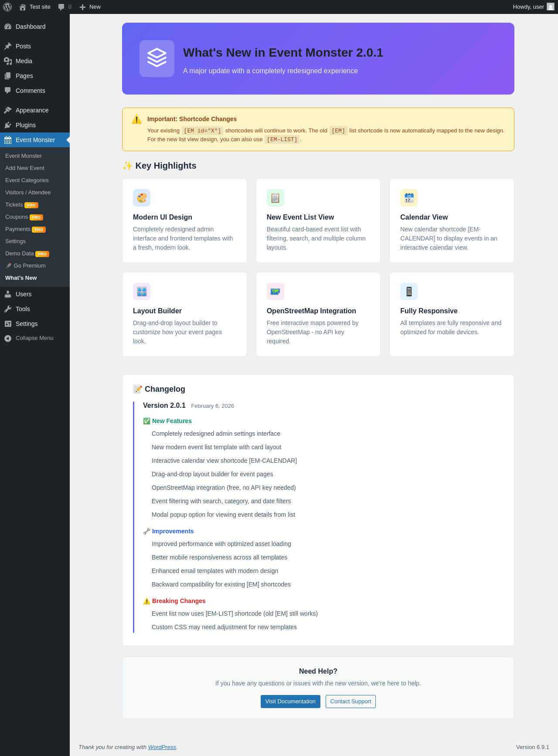Open the Posts menu item

35,46
